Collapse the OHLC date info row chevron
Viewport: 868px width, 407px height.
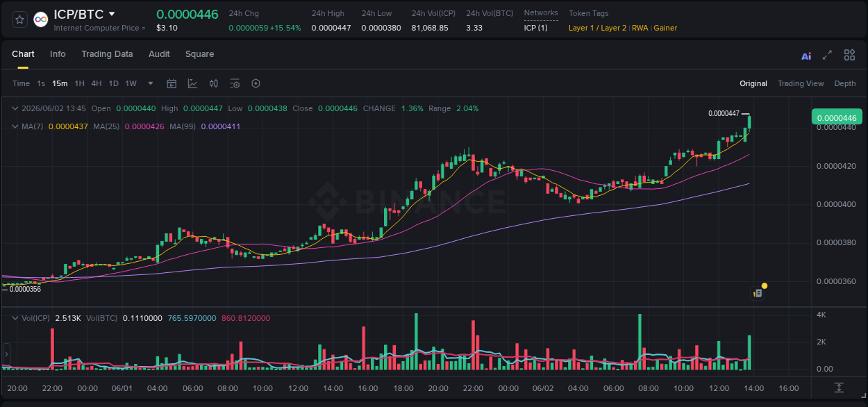point(15,108)
